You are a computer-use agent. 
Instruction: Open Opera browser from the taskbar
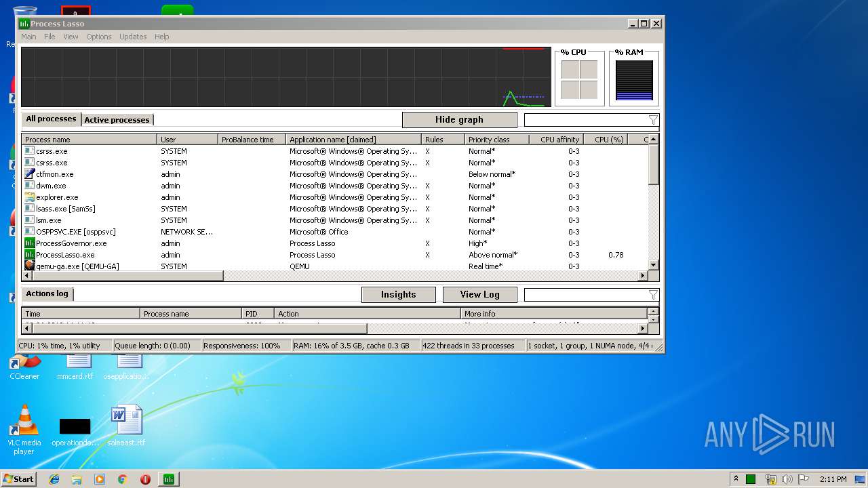point(145,479)
